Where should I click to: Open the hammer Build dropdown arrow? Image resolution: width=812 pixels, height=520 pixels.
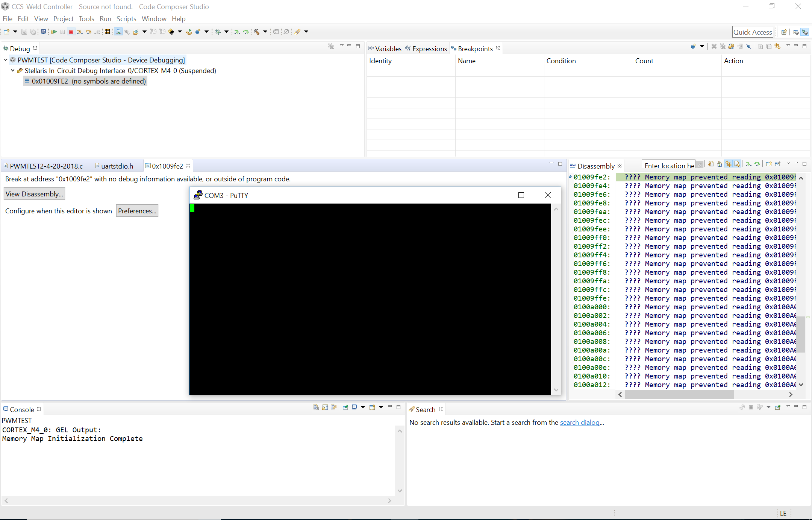tap(265, 32)
